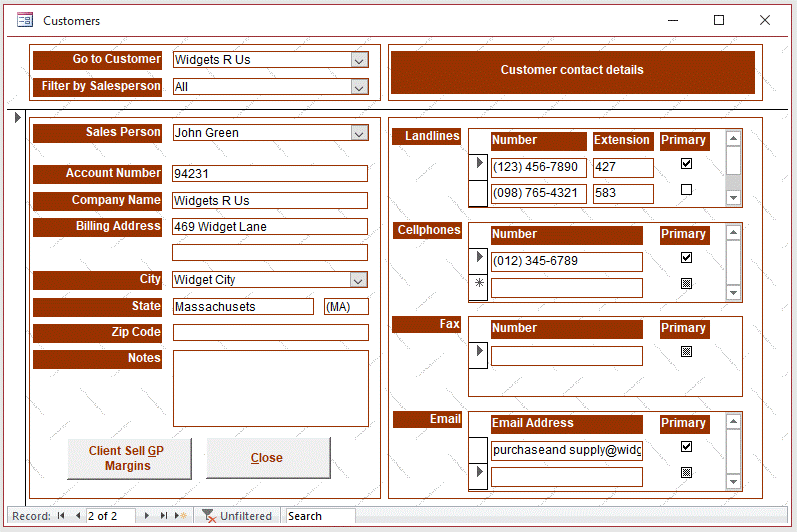
Task: Select Fax row record selector arrow
Action: pyautogui.click(x=479, y=355)
